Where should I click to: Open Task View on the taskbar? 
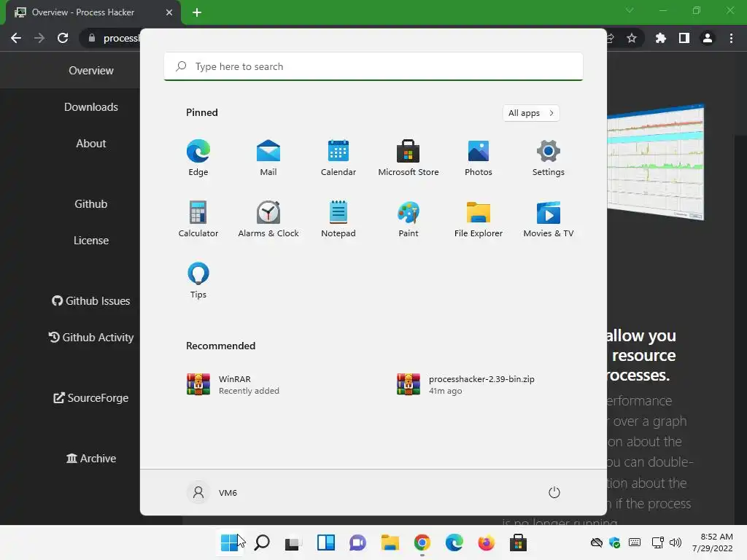pyautogui.click(x=293, y=542)
